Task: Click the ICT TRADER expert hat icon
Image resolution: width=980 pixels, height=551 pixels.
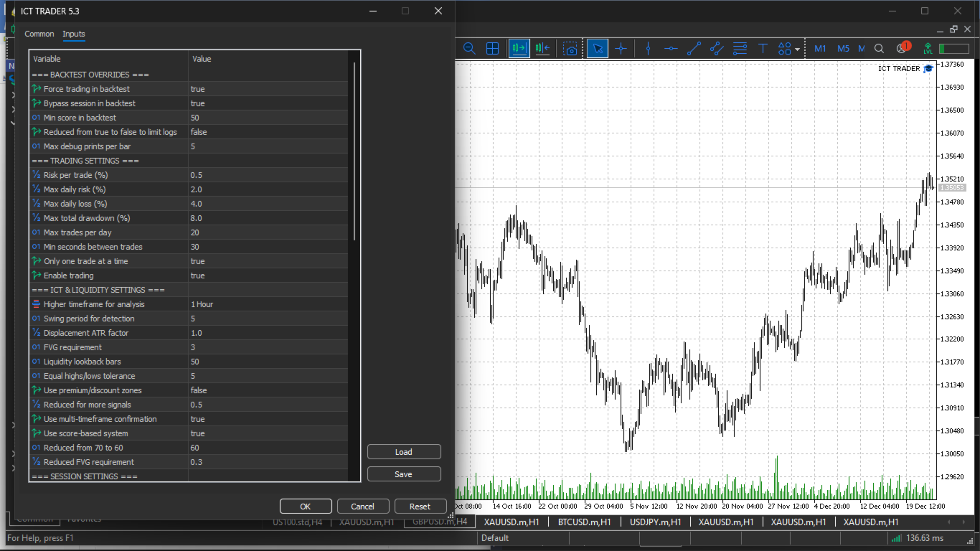Action: pyautogui.click(x=928, y=69)
